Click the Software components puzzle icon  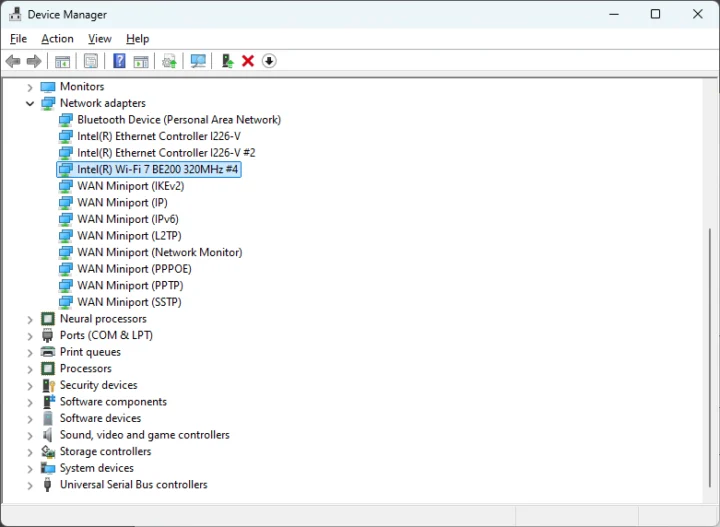coord(49,402)
